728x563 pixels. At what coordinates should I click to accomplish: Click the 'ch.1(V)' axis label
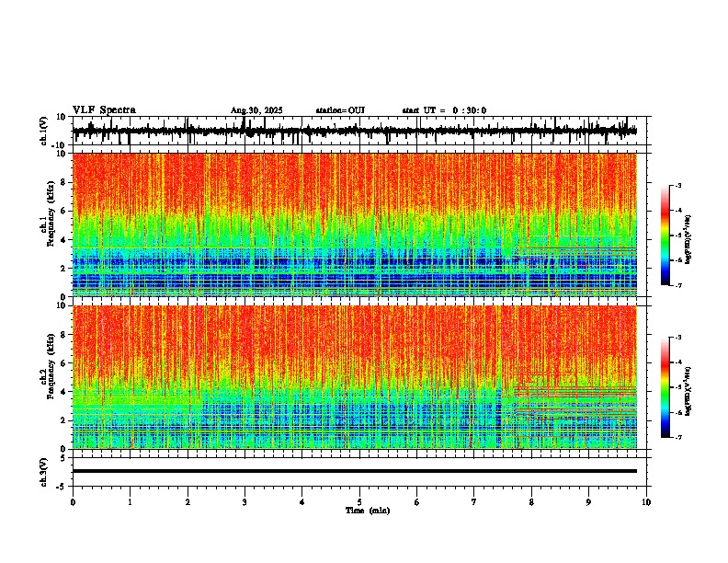pos(44,132)
